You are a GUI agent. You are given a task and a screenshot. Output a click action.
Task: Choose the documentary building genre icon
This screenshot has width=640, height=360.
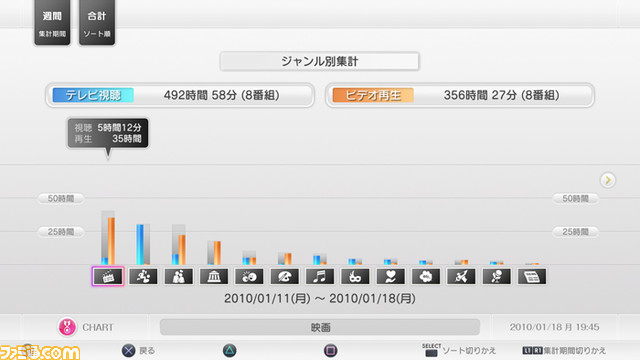coord(214,276)
